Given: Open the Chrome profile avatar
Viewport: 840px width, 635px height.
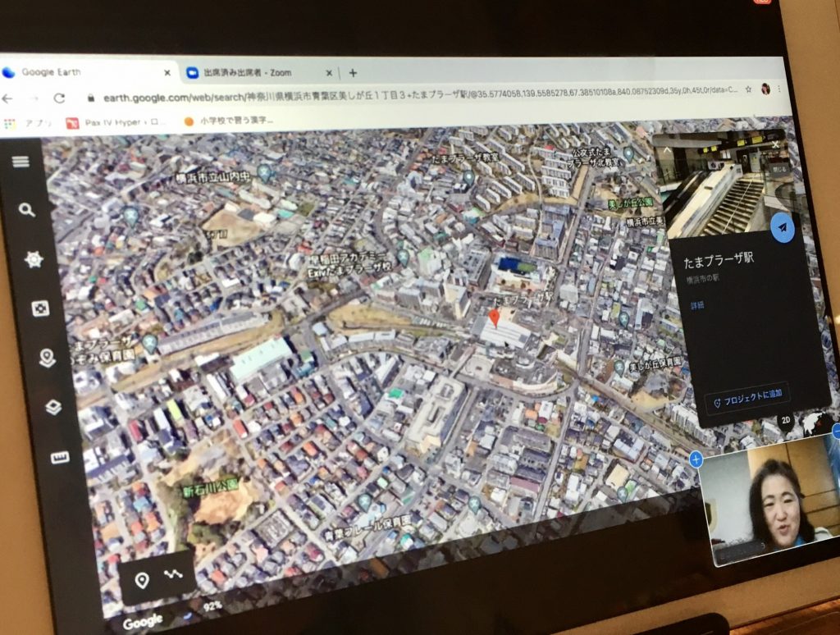Looking at the screenshot, I should 765,89.
